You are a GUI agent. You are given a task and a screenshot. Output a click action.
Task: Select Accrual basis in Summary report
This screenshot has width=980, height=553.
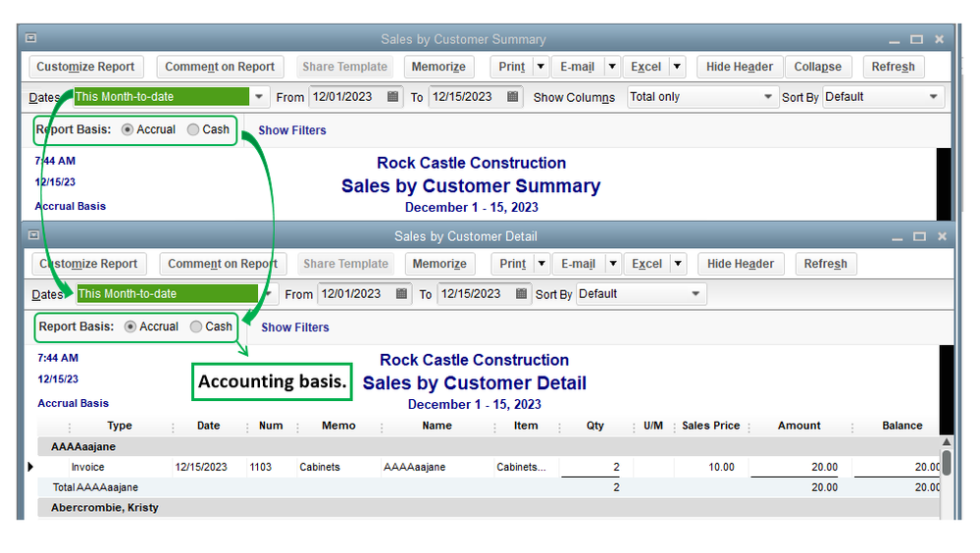(128, 129)
